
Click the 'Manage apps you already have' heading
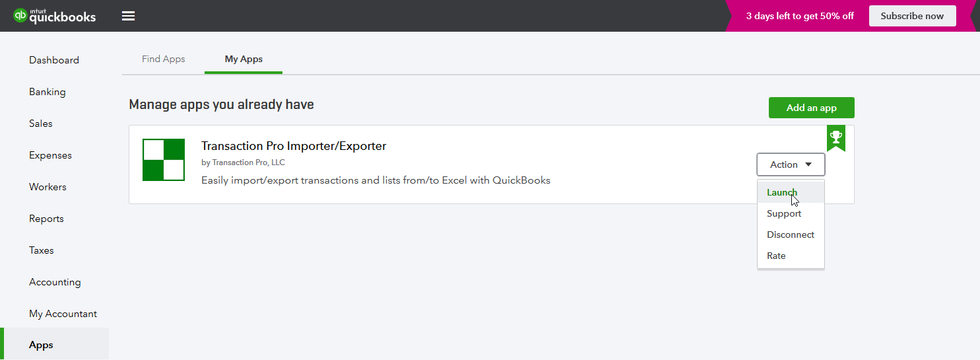point(222,104)
